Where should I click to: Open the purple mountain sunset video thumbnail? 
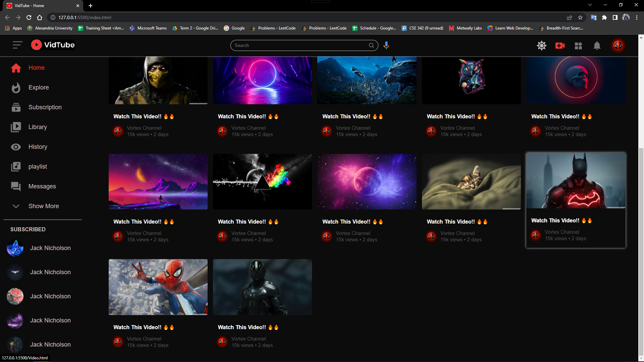158,182
